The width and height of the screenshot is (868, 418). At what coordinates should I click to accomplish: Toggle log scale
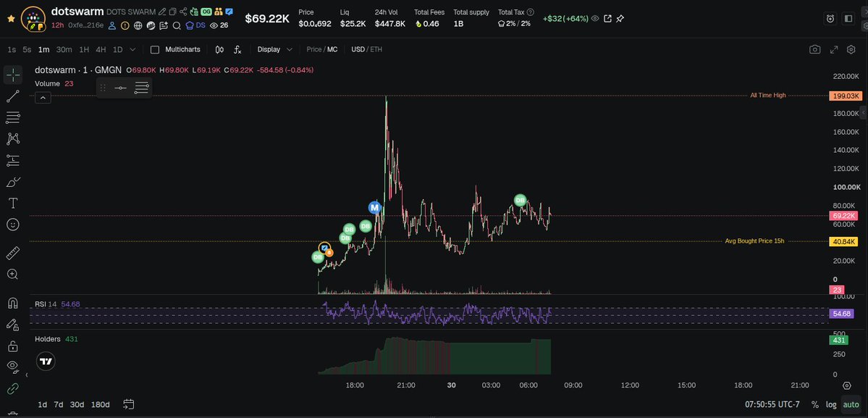[831, 405]
